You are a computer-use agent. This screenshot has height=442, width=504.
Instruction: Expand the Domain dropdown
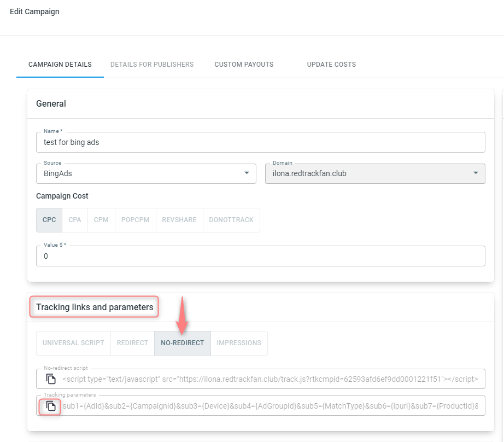pos(375,174)
